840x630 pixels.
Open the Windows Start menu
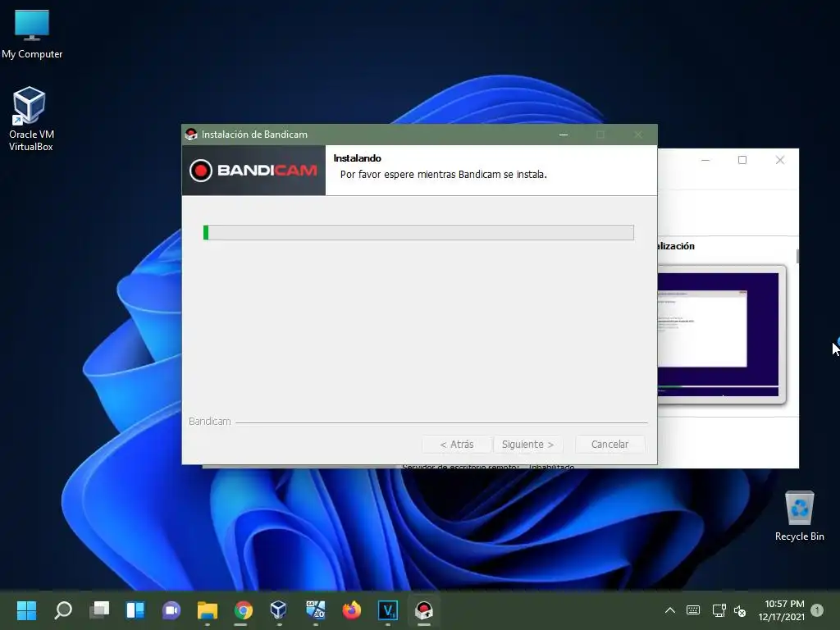(26, 609)
